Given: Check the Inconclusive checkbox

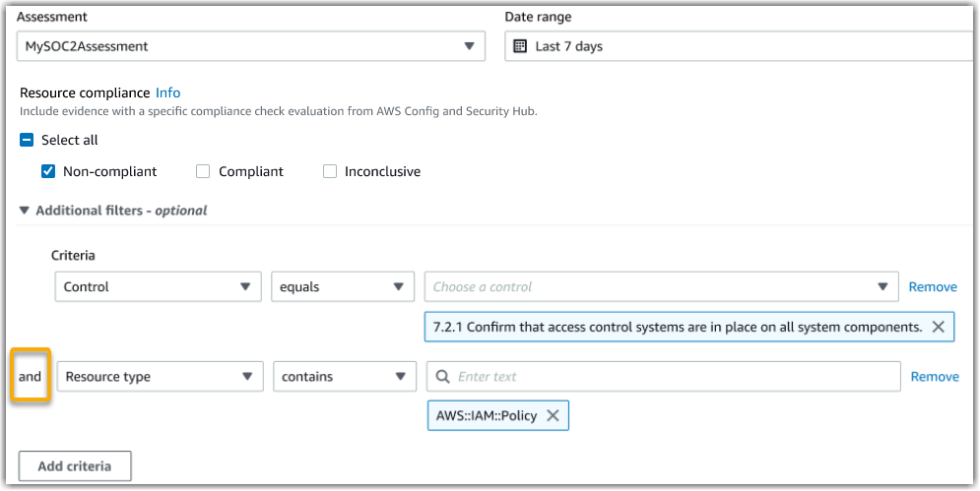Looking at the screenshot, I should [330, 171].
